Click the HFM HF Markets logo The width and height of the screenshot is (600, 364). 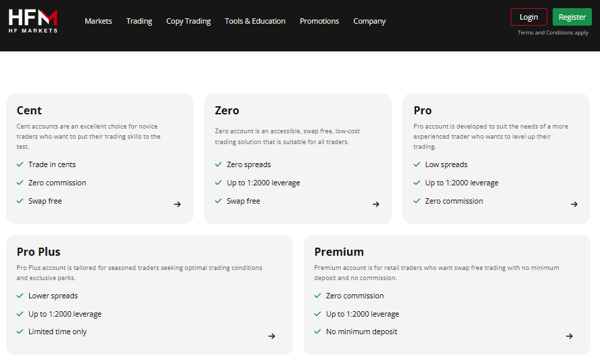(x=33, y=21)
